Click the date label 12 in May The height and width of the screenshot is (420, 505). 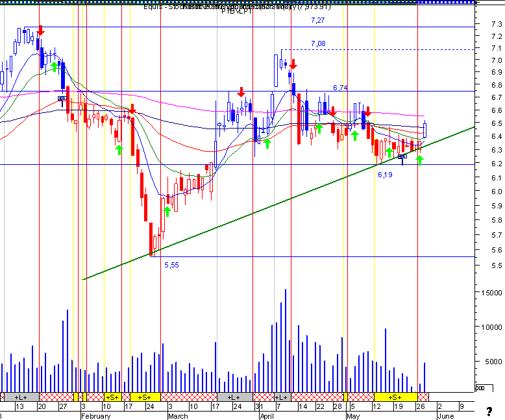tap(376, 406)
